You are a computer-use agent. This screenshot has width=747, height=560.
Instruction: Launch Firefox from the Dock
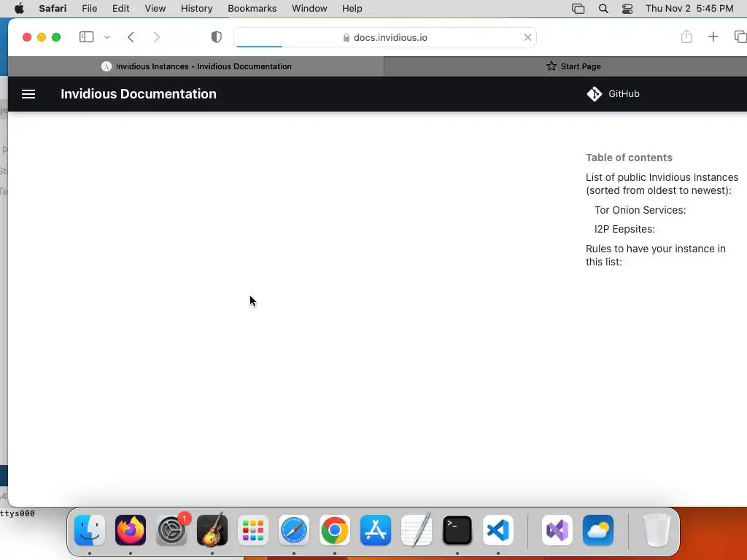point(131,530)
